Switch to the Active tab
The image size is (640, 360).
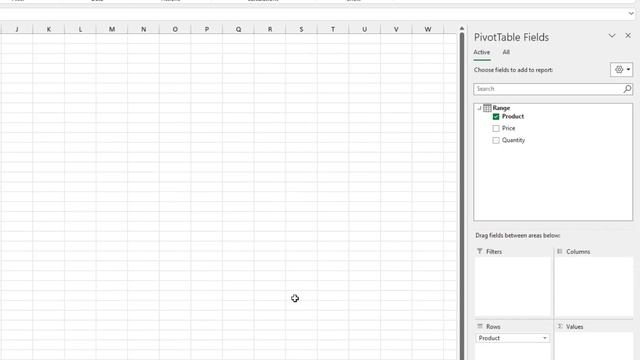tap(482, 52)
